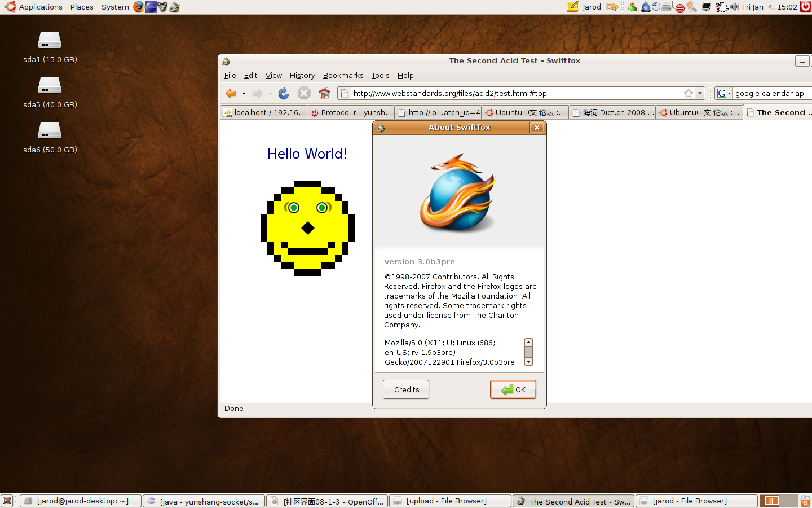
Task: Open the Edit menu
Action: (250, 75)
